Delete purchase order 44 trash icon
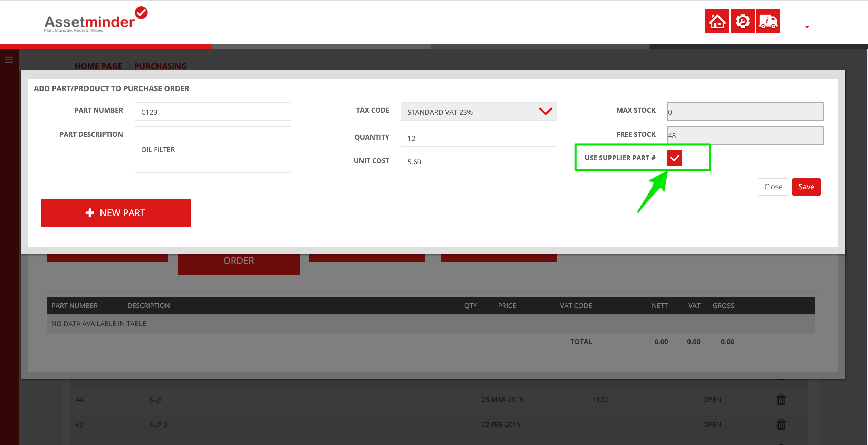 (x=781, y=400)
